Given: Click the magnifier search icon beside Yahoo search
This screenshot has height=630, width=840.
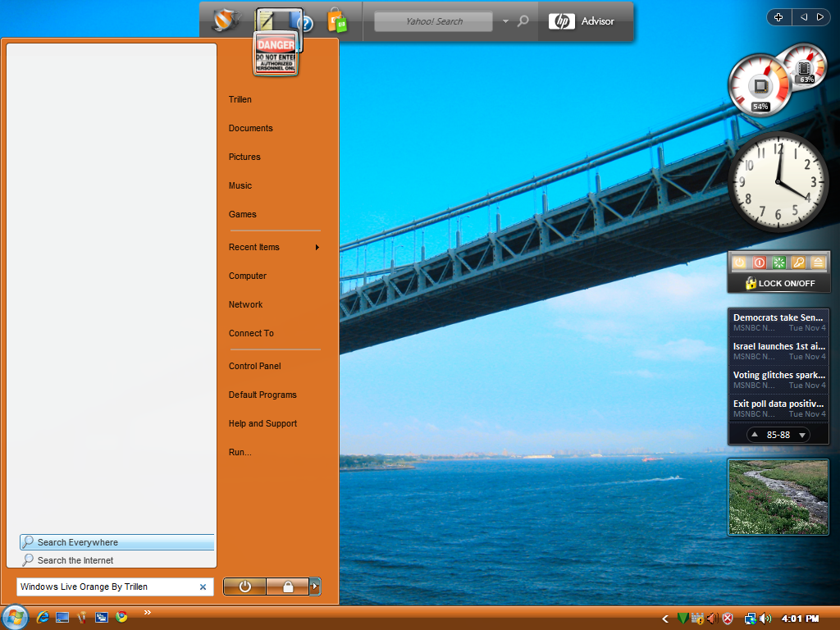Looking at the screenshot, I should tap(523, 21).
